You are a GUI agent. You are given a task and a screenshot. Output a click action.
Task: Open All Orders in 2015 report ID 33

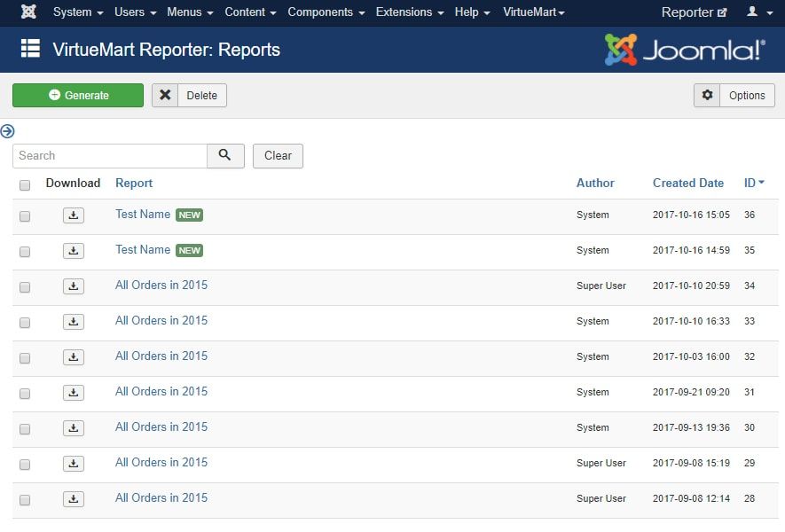tap(161, 321)
